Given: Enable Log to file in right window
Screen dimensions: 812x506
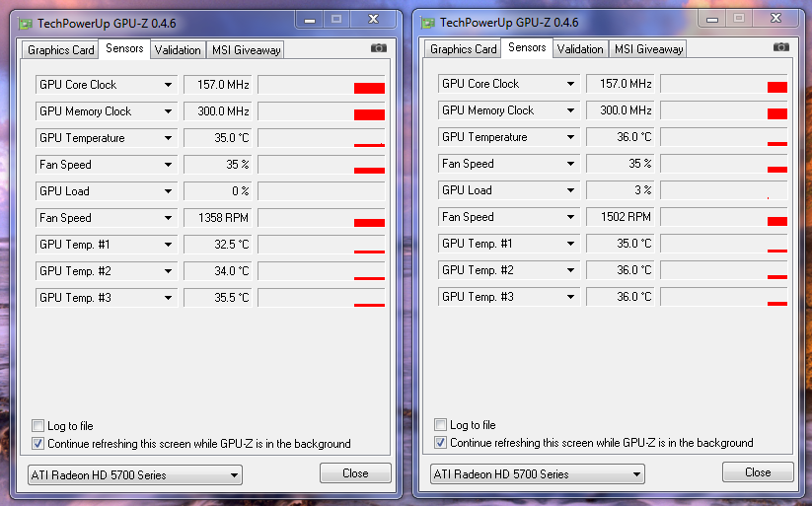Looking at the screenshot, I should [x=440, y=425].
